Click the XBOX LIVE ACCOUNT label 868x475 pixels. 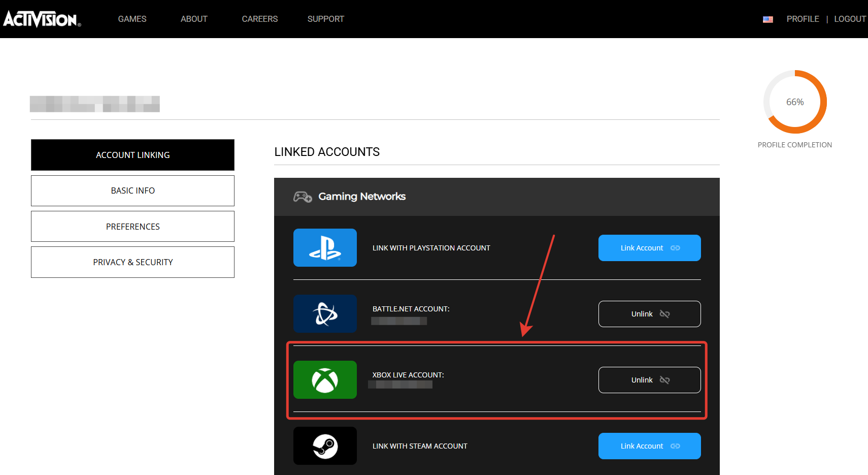[x=408, y=375]
